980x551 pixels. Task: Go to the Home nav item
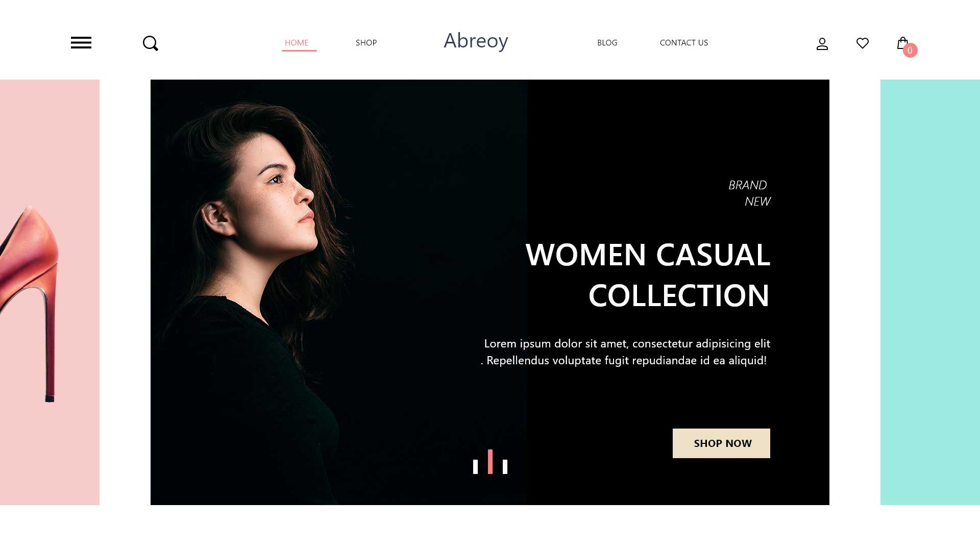click(x=297, y=43)
